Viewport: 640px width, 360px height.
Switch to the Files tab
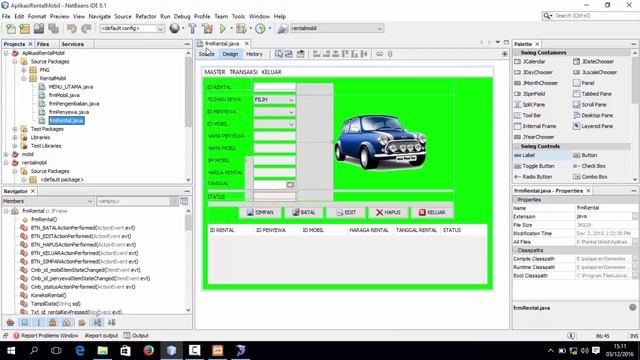(x=43, y=44)
